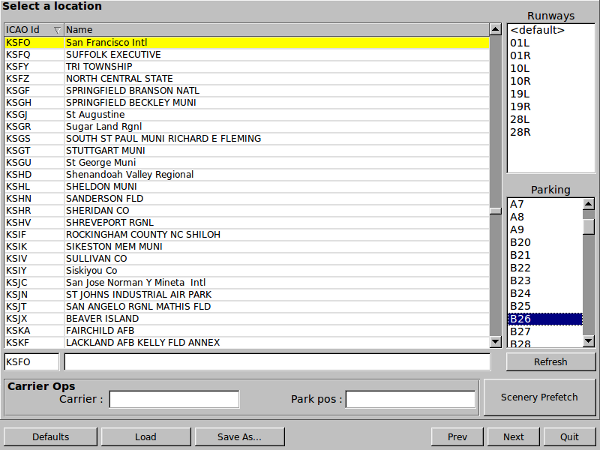This screenshot has width=600, height=450.
Task: Select runway 28R from Runways list
Action: (x=520, y=133)
